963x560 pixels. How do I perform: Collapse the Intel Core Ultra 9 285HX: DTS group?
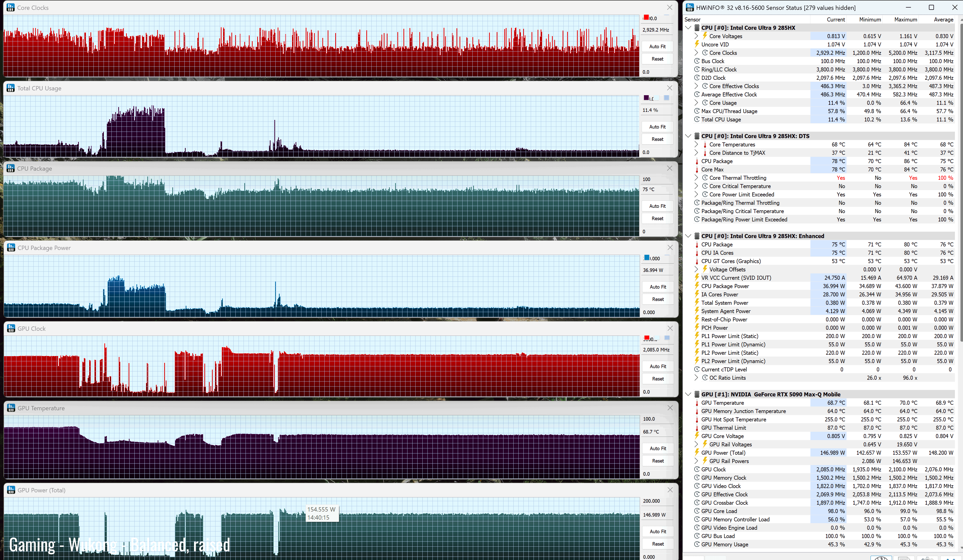tap(688, 136)
